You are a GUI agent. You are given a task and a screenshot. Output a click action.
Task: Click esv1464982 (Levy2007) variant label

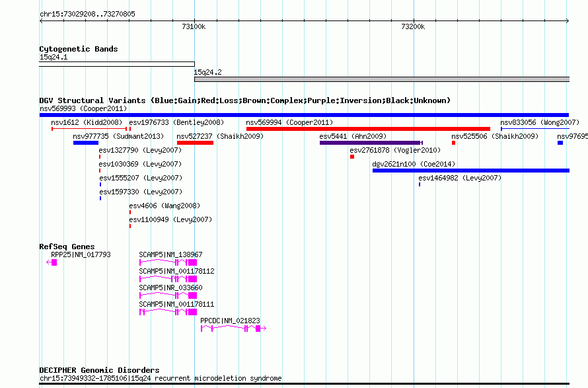click(460, 178)
